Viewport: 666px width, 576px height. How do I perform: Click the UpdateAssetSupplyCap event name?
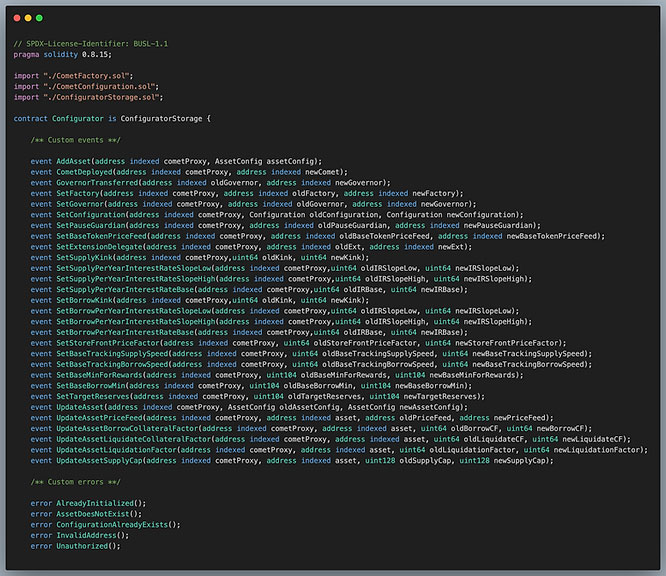point(99,460)
